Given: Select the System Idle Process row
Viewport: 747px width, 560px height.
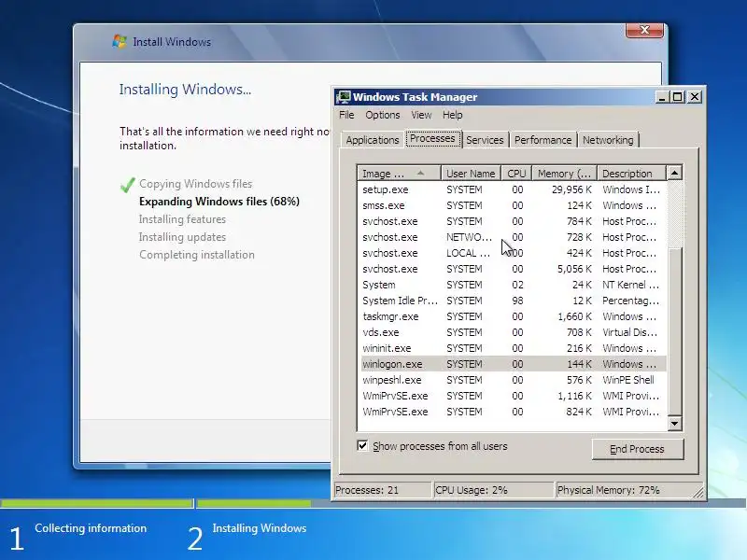Looking at the screenshot, I should (x=512, y=301).
